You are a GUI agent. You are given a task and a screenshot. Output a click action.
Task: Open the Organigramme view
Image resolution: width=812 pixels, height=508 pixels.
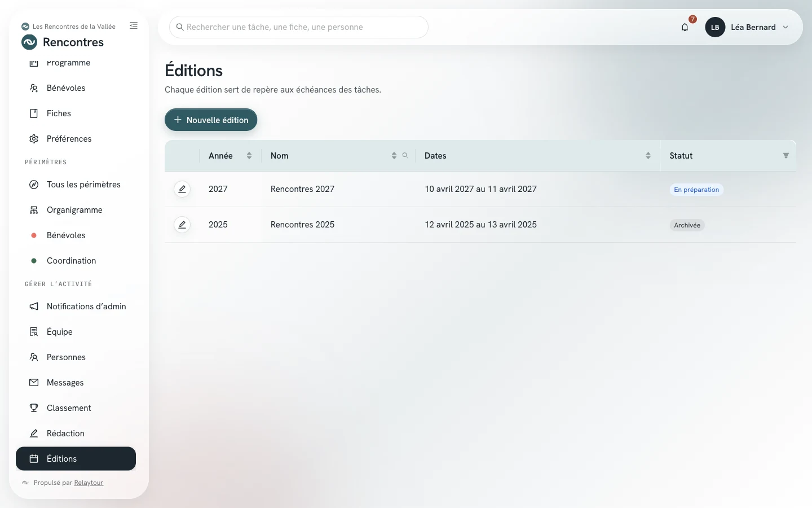point(76,210)
